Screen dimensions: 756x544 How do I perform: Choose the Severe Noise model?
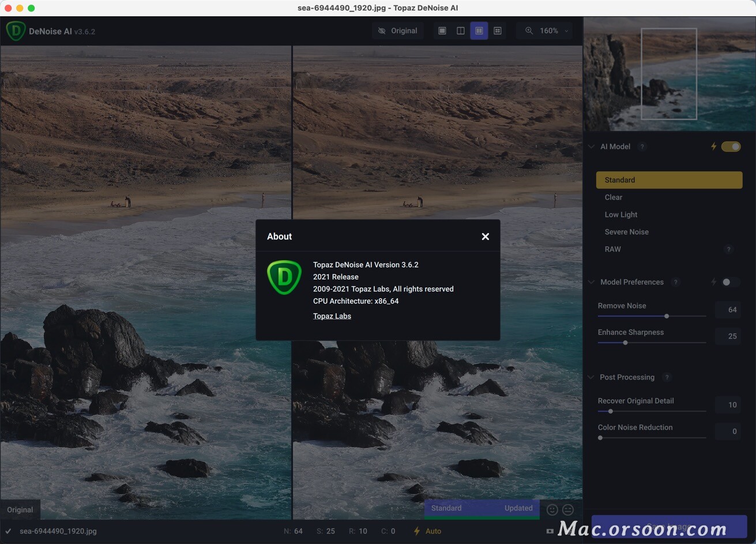click(x=669, y=232)
